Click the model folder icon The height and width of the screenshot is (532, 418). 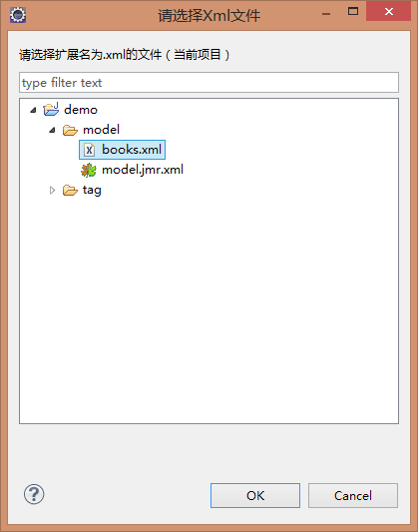point(70,130)
